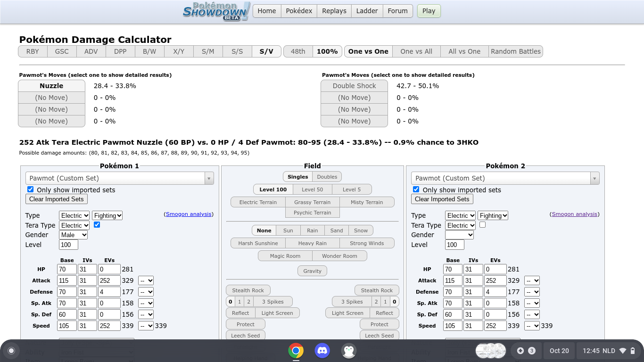Toggle Gravity on the field
Image resolution: width=644 pixels, height=362 pixels.
(x=313, y=271)
